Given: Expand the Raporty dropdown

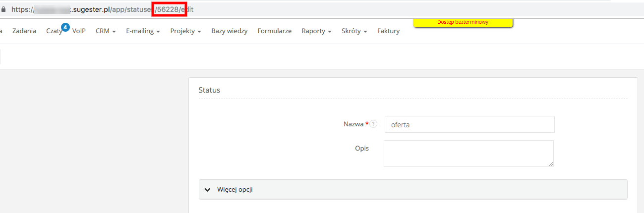Looking at the screenshot, I should coord(316,31).
